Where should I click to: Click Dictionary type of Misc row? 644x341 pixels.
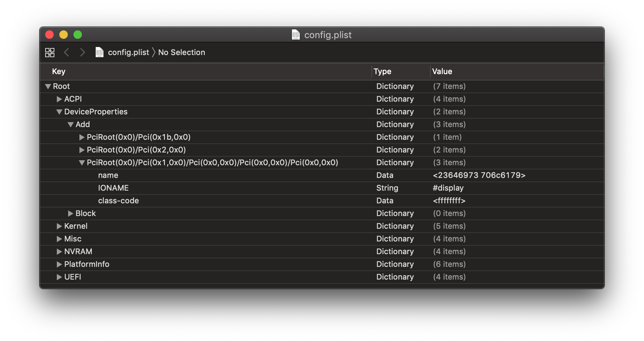click(395, 239)
